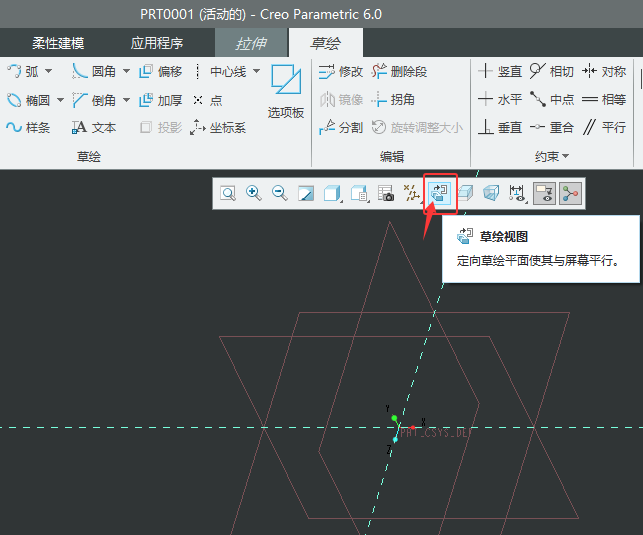Open the 弧 arc type dropdown arrow
643x535 pixels.
pos(49,71)
